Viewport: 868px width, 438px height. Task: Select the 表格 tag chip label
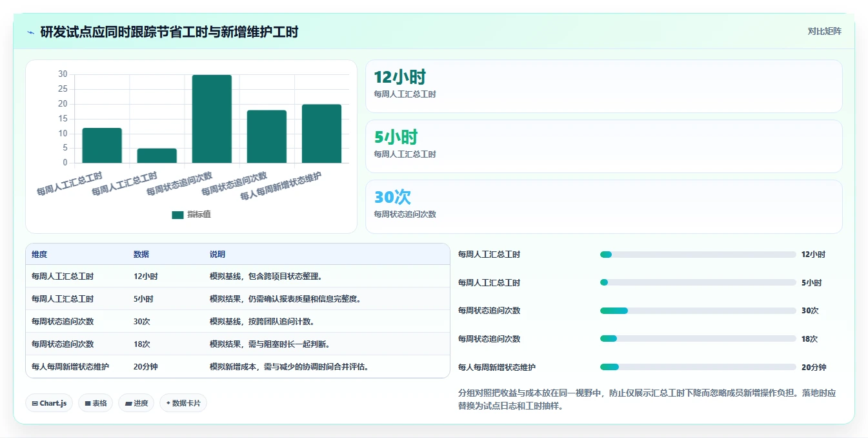tap(99, 403)
